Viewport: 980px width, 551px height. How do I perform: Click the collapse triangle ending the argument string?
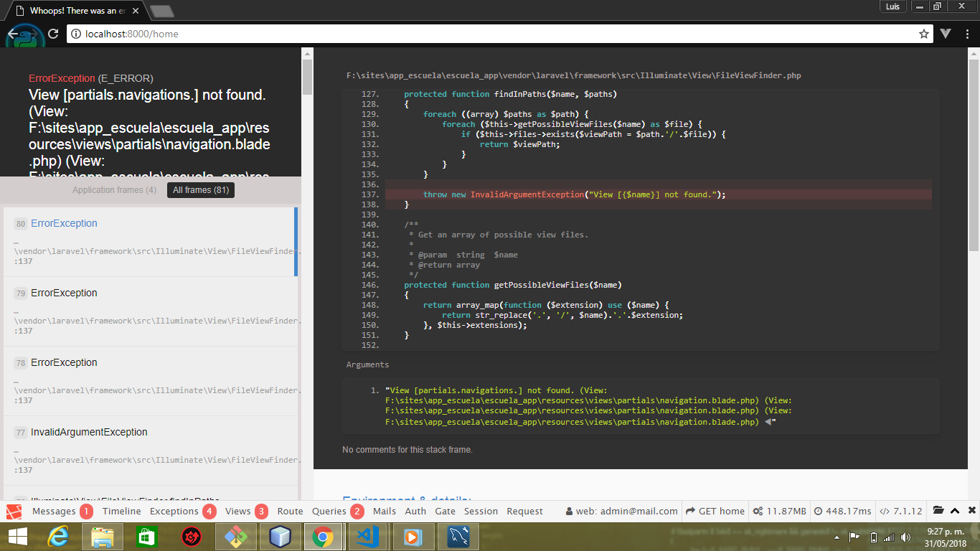pos(768,422)
